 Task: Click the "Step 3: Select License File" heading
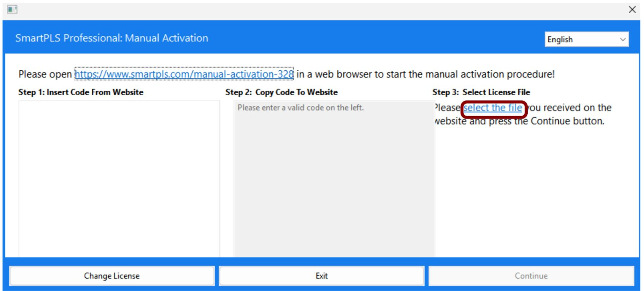tap(481, 92)
